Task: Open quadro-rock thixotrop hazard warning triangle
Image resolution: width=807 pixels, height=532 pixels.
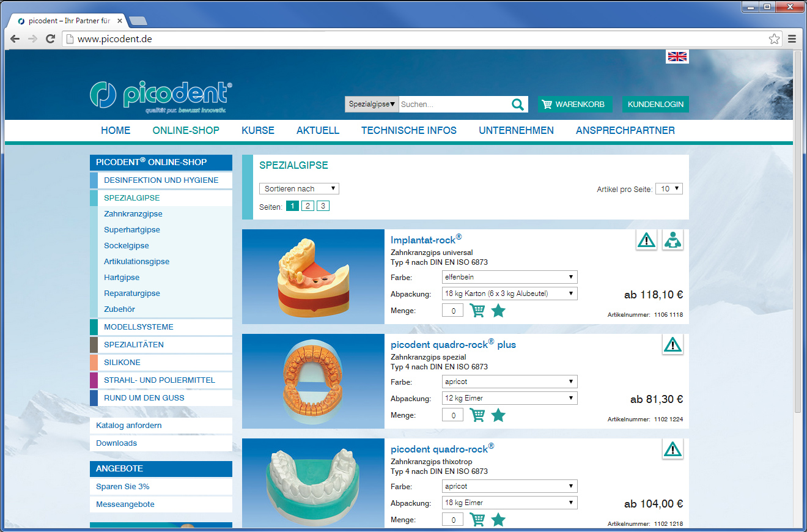Action: pos(672,449)
